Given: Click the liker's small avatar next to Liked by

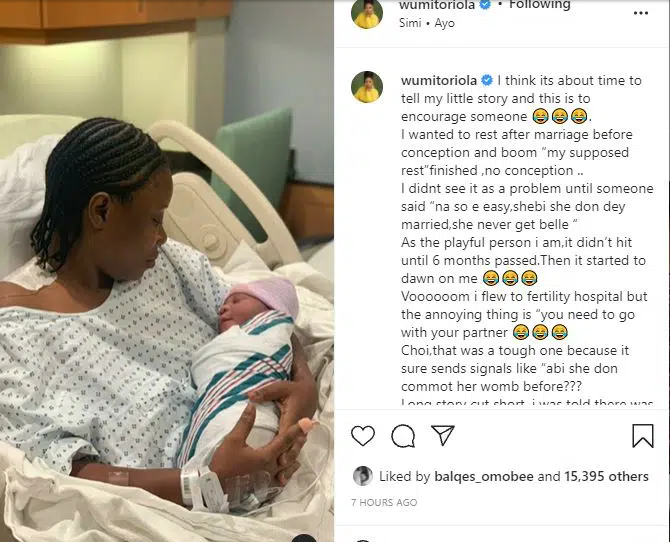Looking at the screenshot, I should 362,476.
